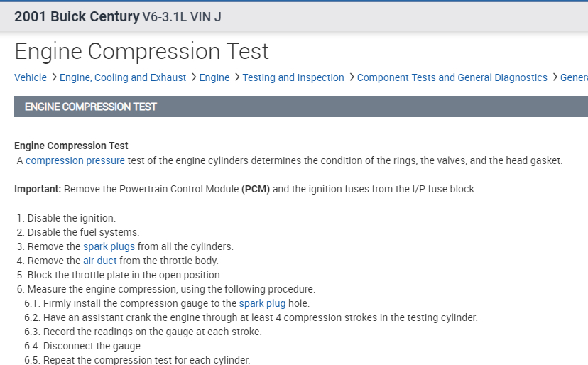Open the Testing and Inspection breadcrumb

point(293,77)
